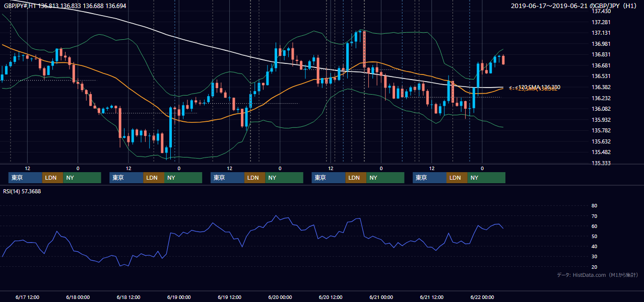Click the RSI 70 level label
Image resolution: width=644 pixels, height=302 pixels.
tap(594, 216)
